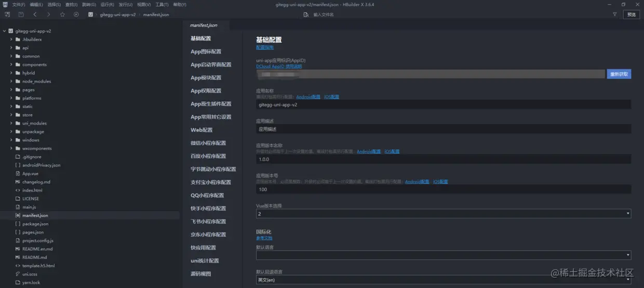Expand the .hbuilderx folder chevron

11,39
